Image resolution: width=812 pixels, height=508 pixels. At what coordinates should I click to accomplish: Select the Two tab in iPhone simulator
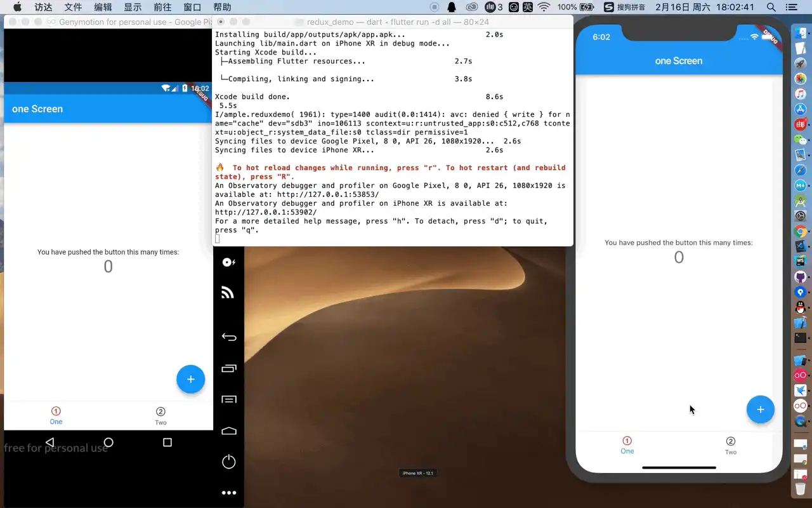click(x=731, y=446)
